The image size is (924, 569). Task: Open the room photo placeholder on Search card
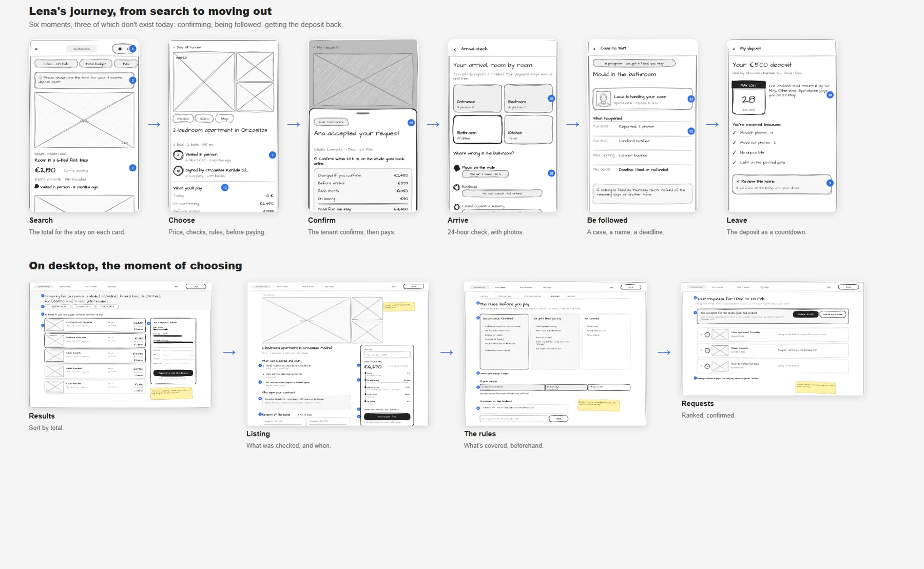pos(84,121)
